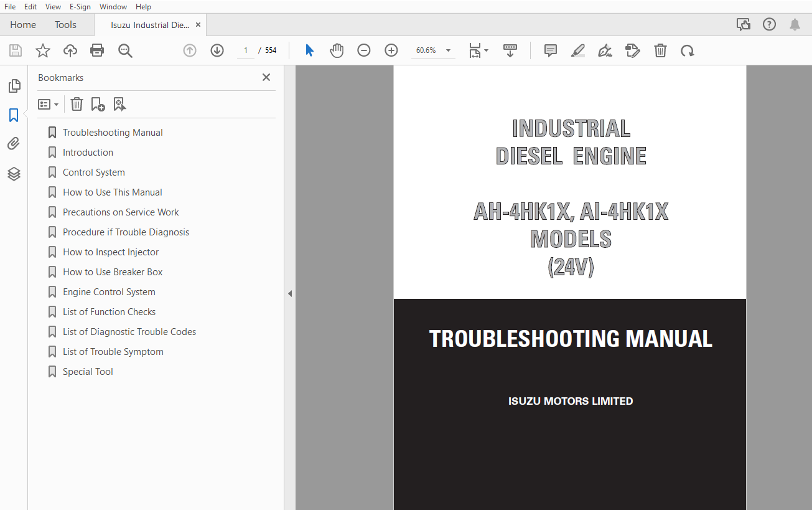Screen dimensions: 812x510
Task: Add a new bookmark icon
Action: [98, 104]
